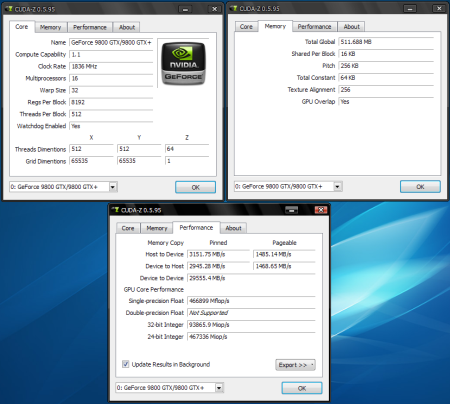Click OK in the Core window
The height and width of the screenshot is (404, 450).
point(196,187)
